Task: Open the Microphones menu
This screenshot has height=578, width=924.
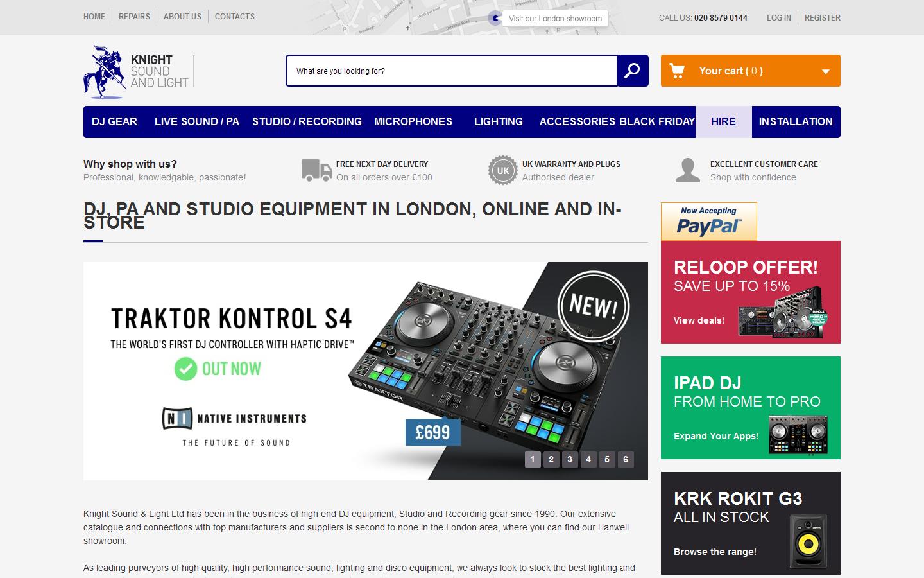Action: (x=413, y=122)
